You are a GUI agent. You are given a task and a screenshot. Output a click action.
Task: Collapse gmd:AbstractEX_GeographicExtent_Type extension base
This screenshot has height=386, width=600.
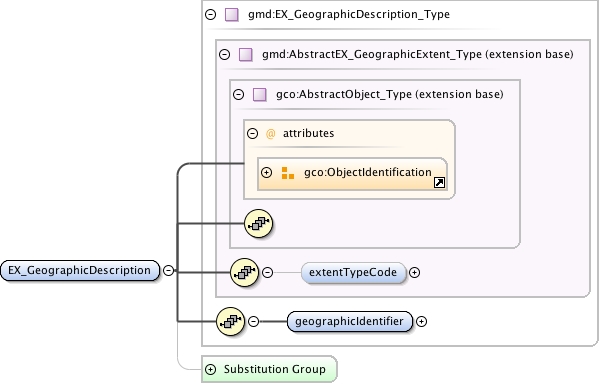point(225,54)
